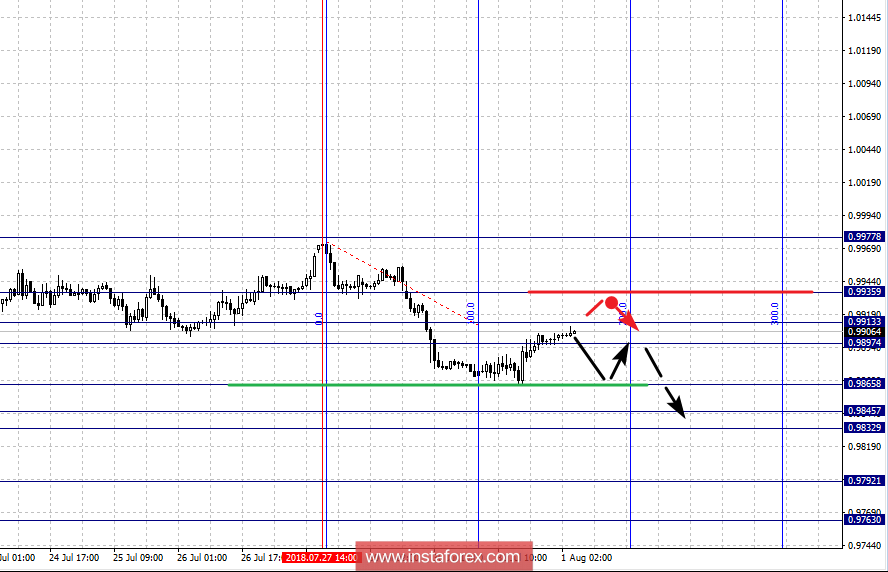Screen dimensions: 888x572
Task: Click the highlighted 0.99133 level label
Action: [864, 321]
